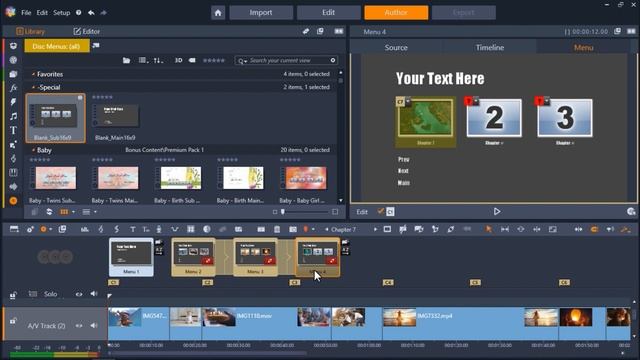Toggle the orange checkmark under preview
The height and width of the screenshot is (360, 640).
(x=380, y=211)
